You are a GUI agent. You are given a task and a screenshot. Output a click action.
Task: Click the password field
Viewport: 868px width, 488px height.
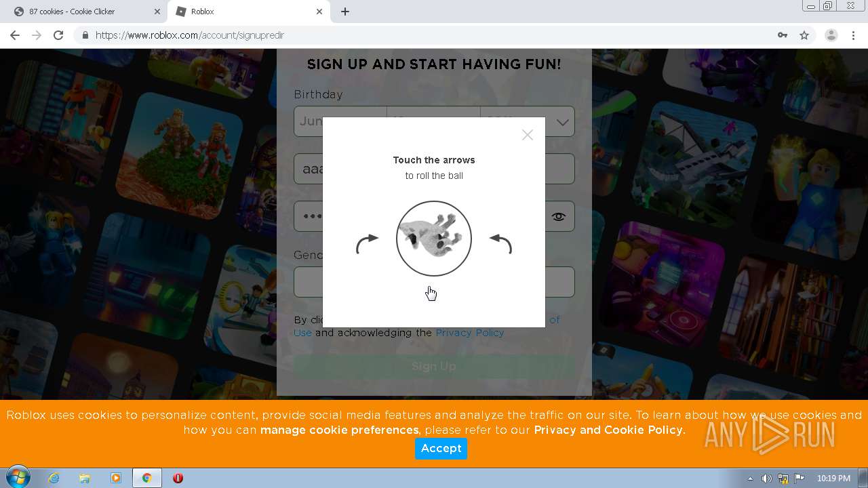pyautogui.click(x=434, y=216)
